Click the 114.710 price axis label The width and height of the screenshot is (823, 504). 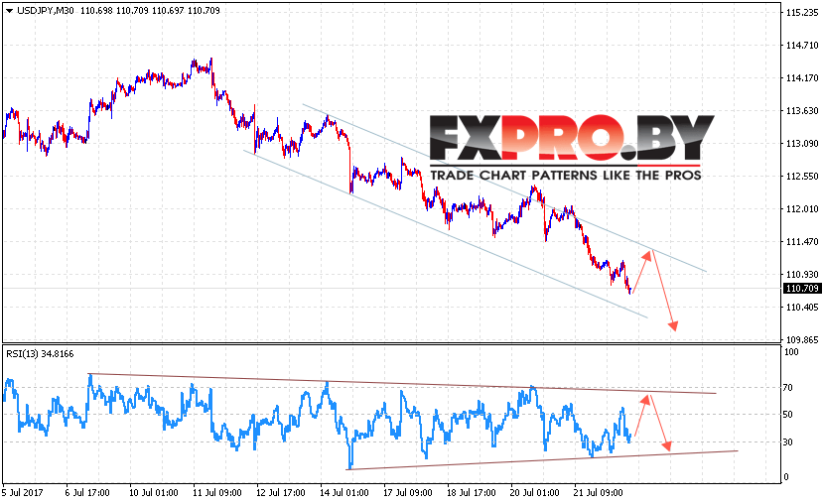802,46
